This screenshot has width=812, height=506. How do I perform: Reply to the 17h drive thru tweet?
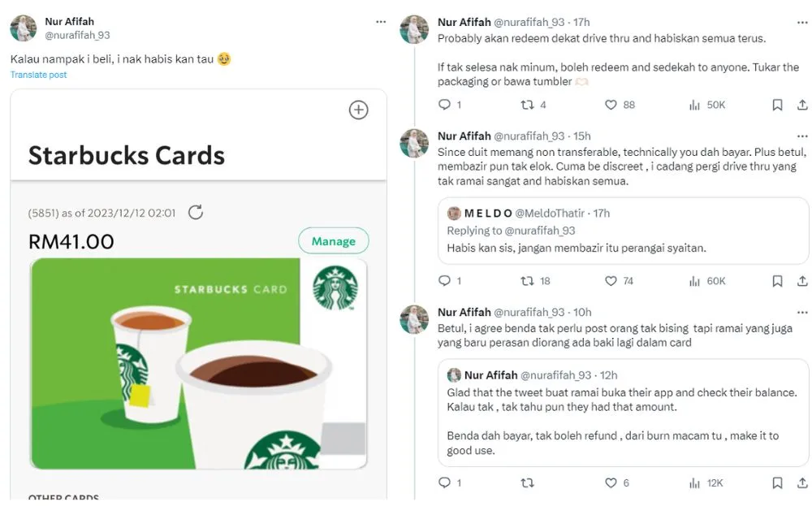pyautogui.click(x=444, y=105)
